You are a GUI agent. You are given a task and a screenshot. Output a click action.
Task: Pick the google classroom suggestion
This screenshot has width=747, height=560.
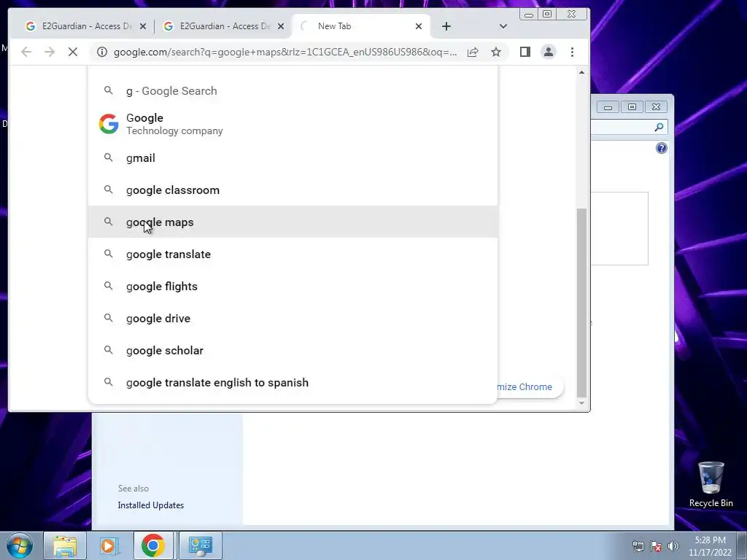coord(293,190)
